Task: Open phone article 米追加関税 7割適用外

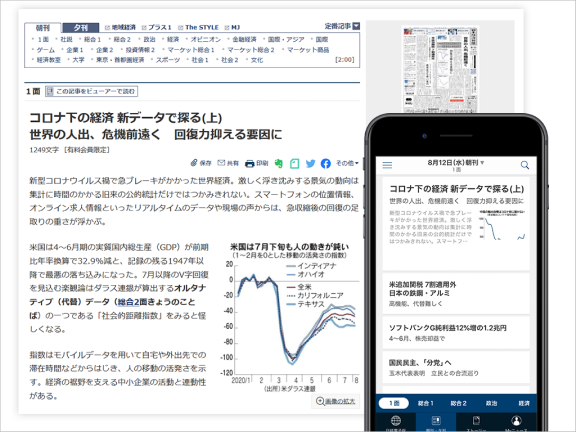Action: coord(456,294)
